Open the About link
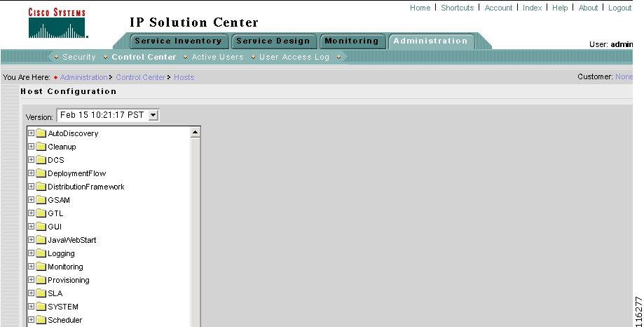 (x=588, y=8)
